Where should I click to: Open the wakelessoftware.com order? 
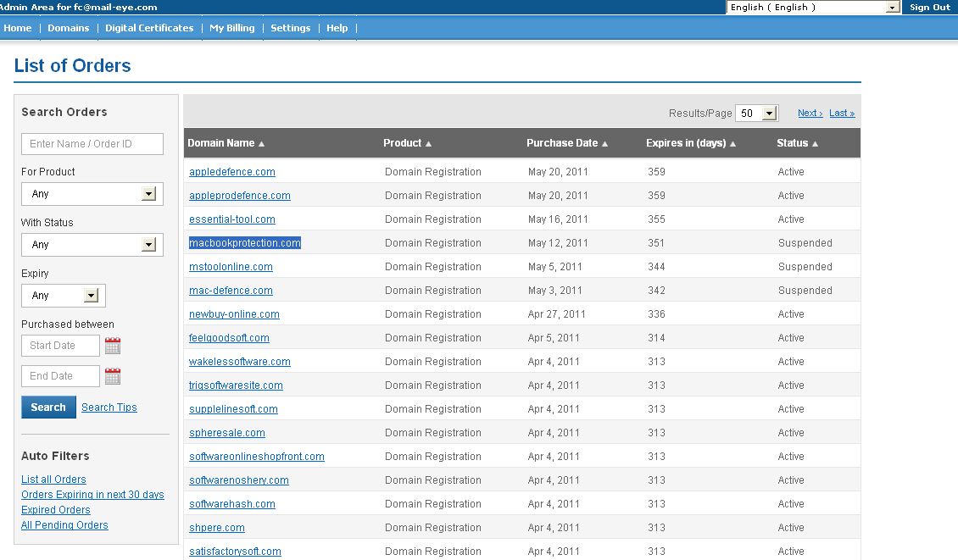click(239, 362)
